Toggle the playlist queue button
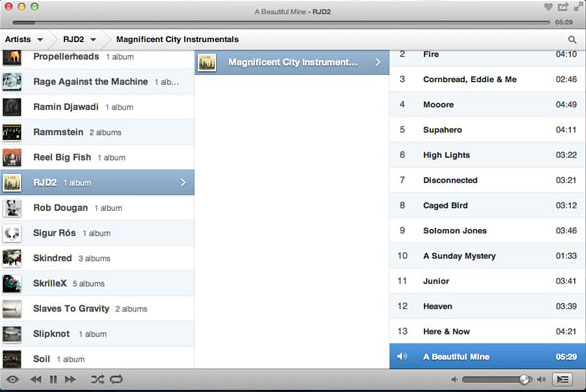 [562, 379]
